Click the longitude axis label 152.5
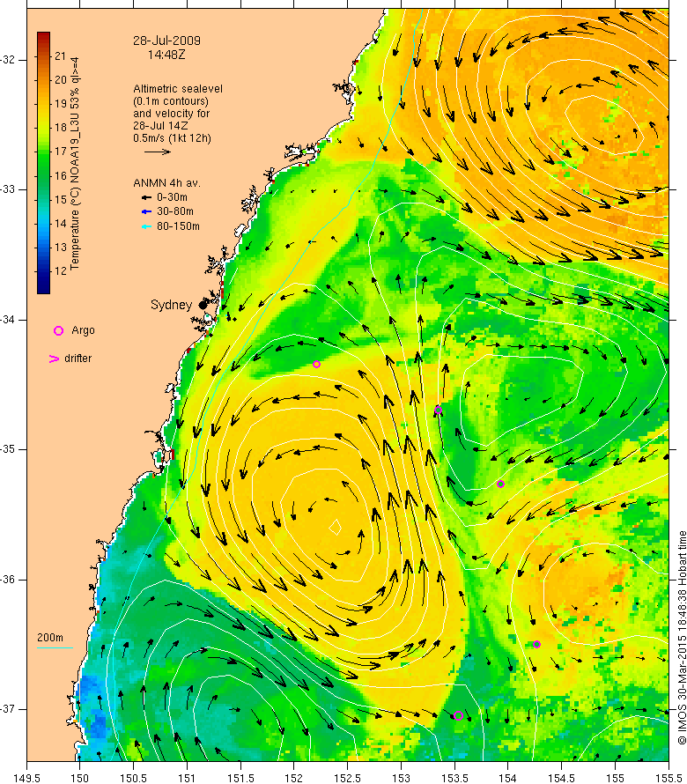Viewport: 687px width, 784px height. coord(348,779)
